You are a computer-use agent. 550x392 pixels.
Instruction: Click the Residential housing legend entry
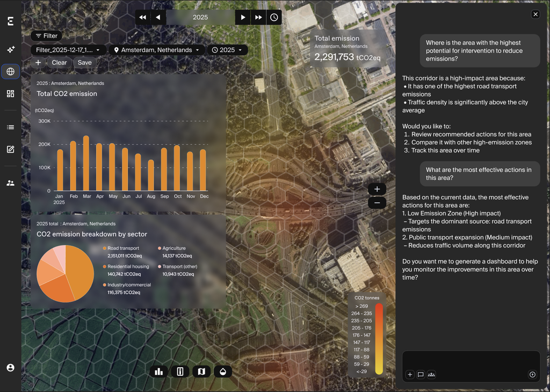coord(126,270)
